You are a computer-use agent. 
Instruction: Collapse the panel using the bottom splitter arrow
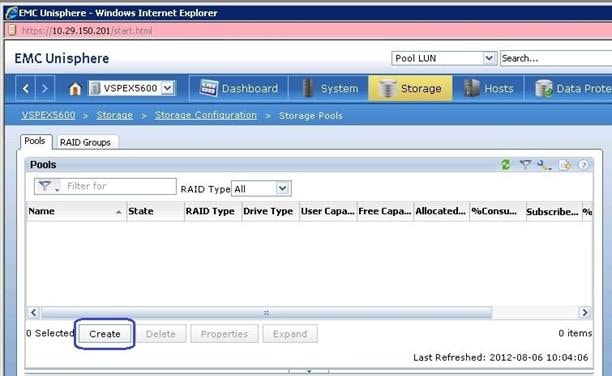point(309,371)
